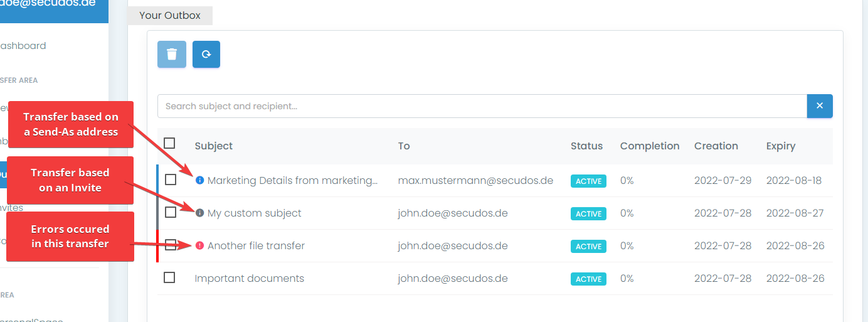Sort by the Status column header
This screenshot has width=868, height=322.
(586, 146)
